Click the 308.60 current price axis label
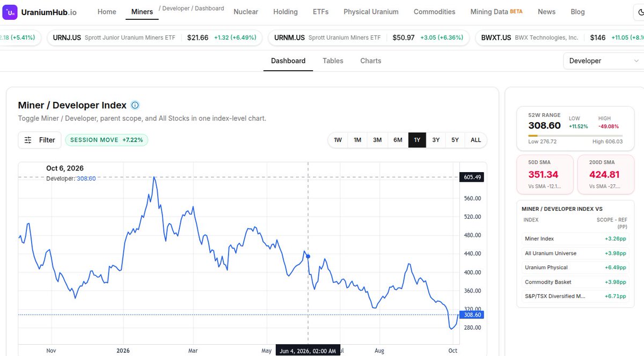Image resolution: width=644 pixels, height=356 pixels. point(472,315)
